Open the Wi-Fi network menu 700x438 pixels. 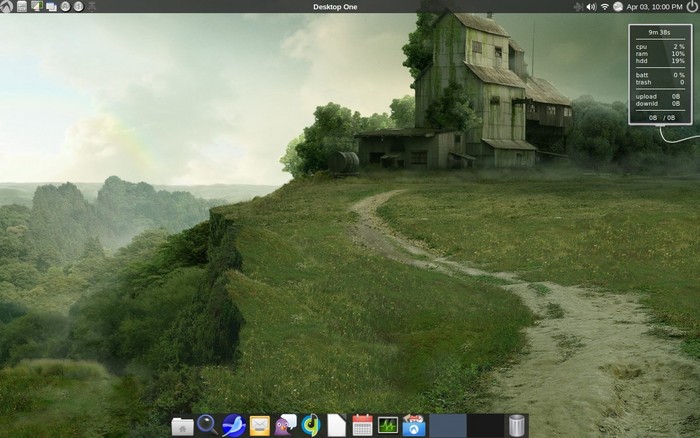pos(605,6)
